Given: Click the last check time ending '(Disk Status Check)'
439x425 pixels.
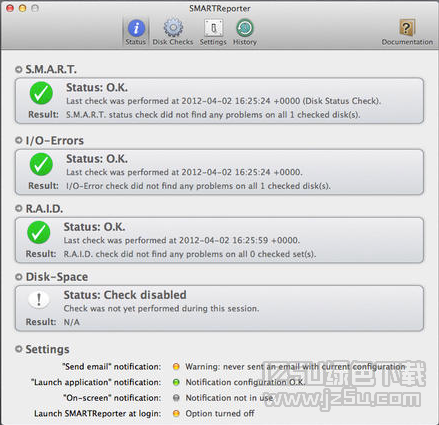Looking at the screenshot, I should click(223, 101).
